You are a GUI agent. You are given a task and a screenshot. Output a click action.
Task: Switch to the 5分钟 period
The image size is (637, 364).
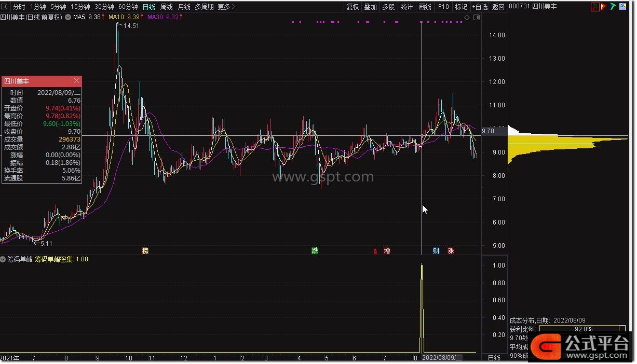coord(58,7)
